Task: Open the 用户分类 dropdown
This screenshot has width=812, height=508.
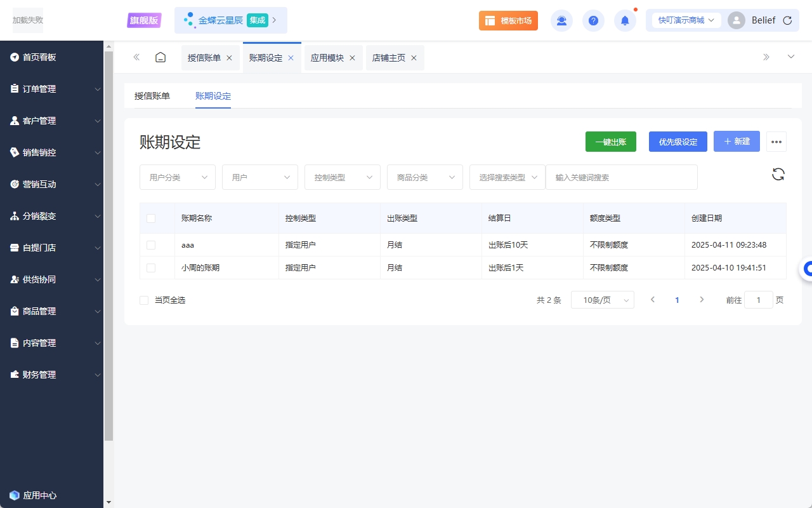Action: coord(178,177)
